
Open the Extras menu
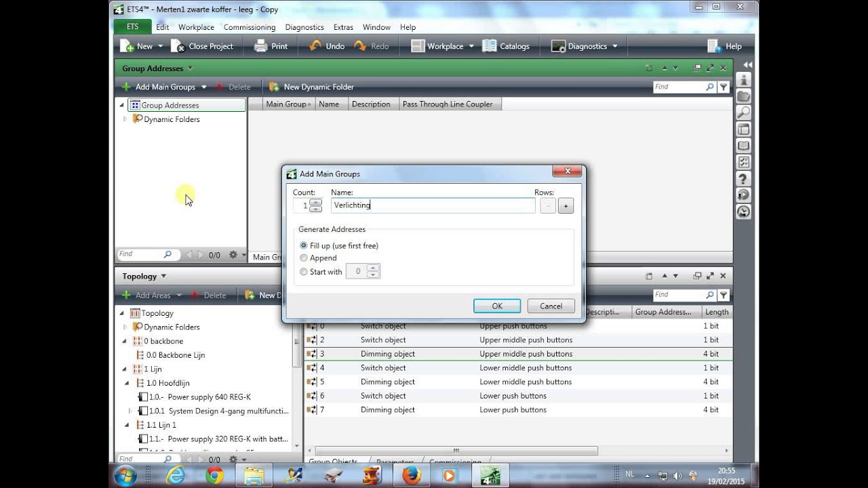tap(343, 27)
